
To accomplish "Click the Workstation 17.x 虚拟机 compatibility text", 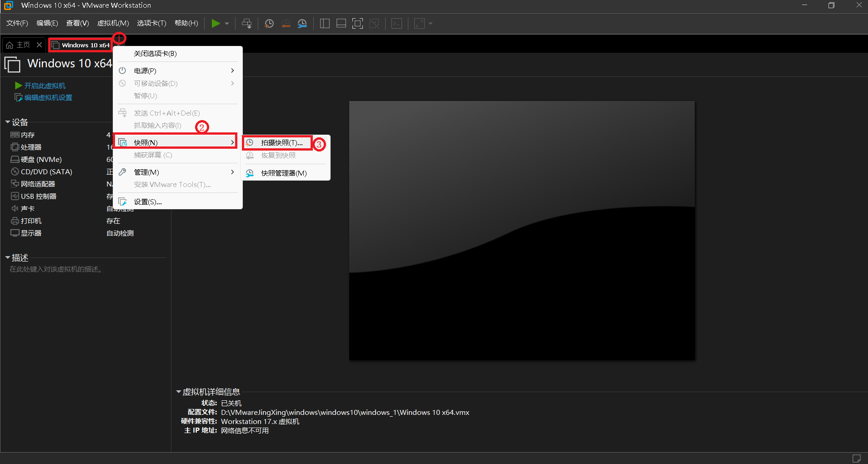I will 260,422.
